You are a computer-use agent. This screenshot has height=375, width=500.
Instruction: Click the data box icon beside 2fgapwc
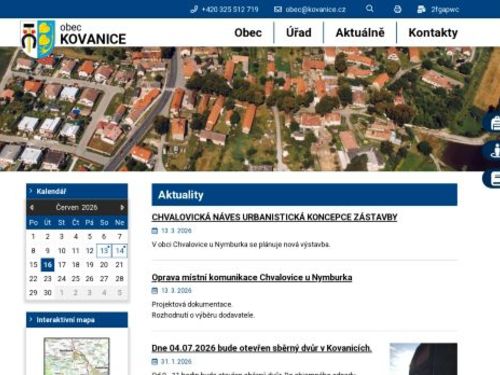[x=421, y=9]
